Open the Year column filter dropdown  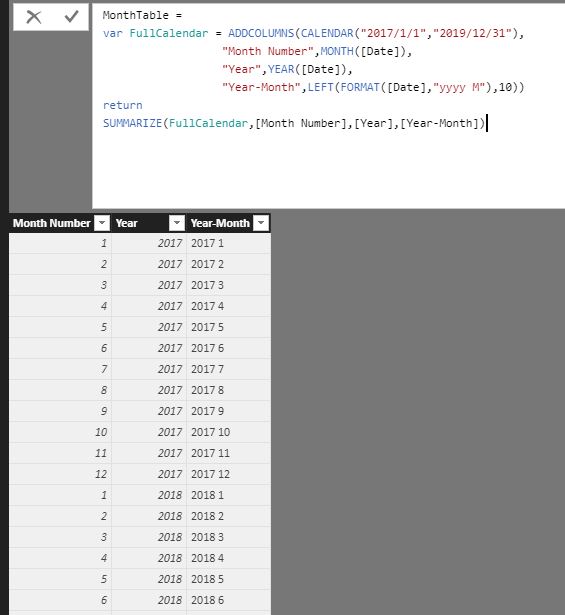pos(176,223)
